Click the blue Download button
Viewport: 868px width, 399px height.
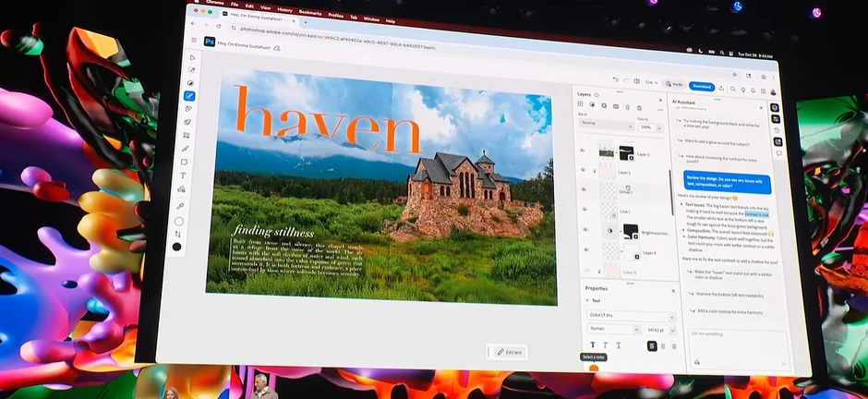pos(702,86)
